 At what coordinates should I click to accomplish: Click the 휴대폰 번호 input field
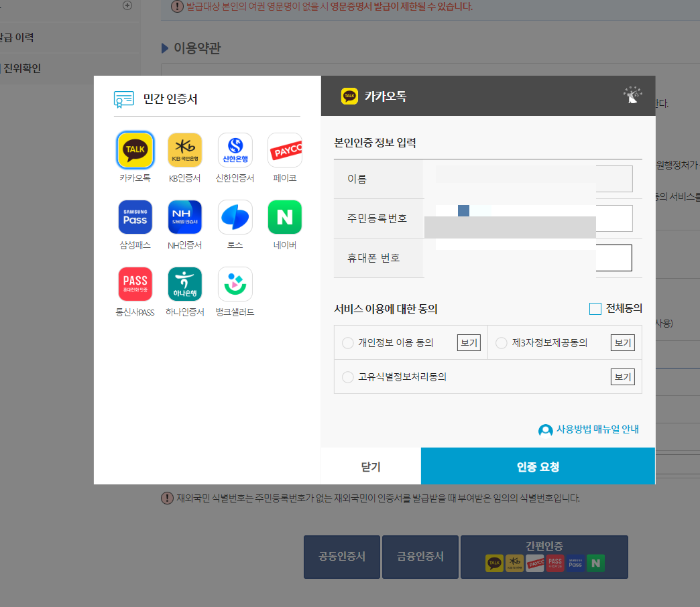(534, 258)
